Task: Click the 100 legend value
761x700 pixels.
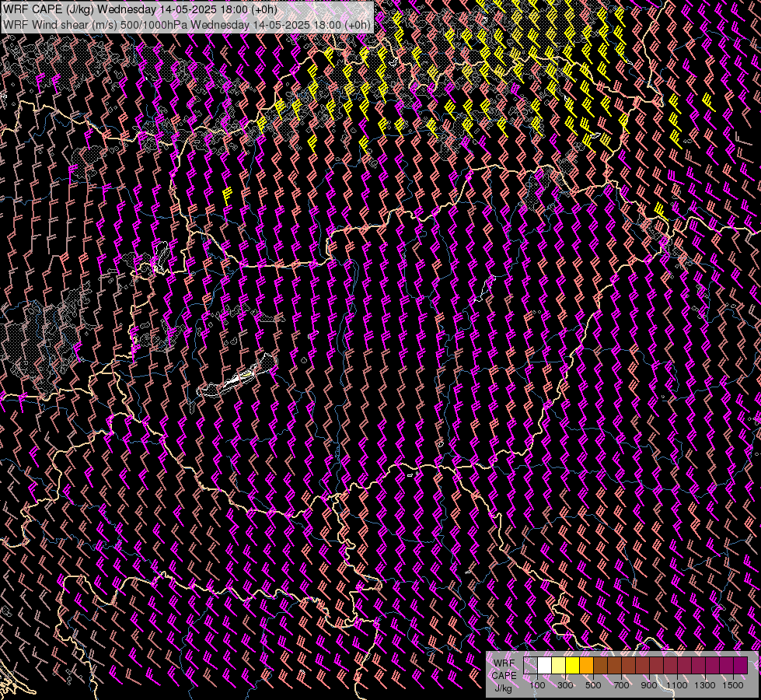Action: tap(537, 685)
